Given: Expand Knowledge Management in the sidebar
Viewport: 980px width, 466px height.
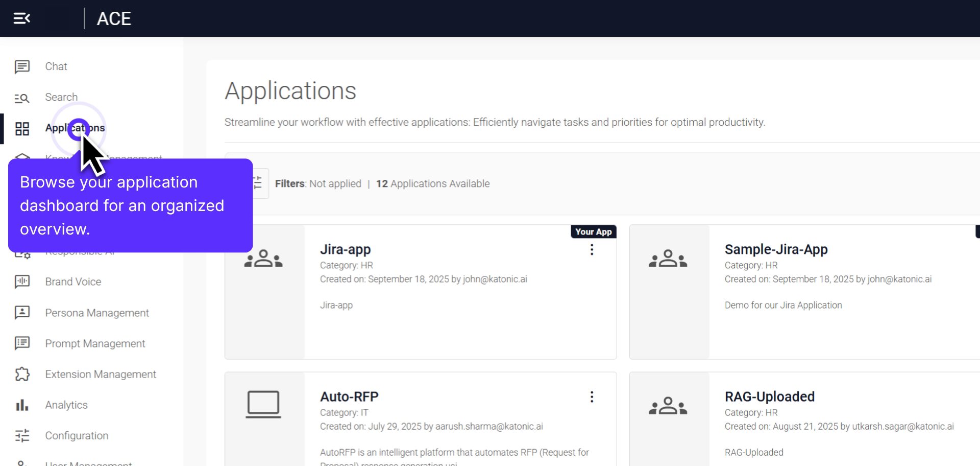Looking at the screenshot, I should [x=22, y=159].
